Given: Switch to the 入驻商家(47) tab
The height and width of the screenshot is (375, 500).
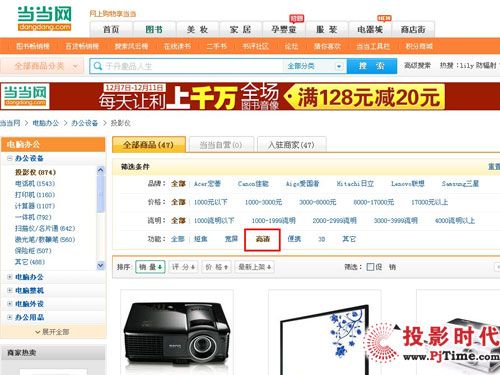Looking at the screenshot, I should click(x=291, y=145).
